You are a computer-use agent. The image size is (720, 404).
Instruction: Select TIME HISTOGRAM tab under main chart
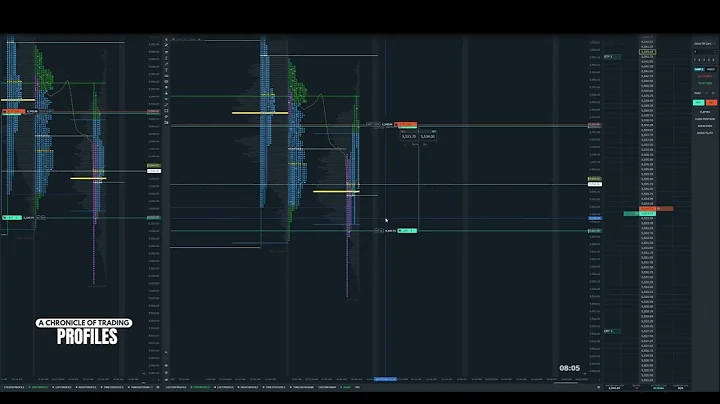point(303,387)
